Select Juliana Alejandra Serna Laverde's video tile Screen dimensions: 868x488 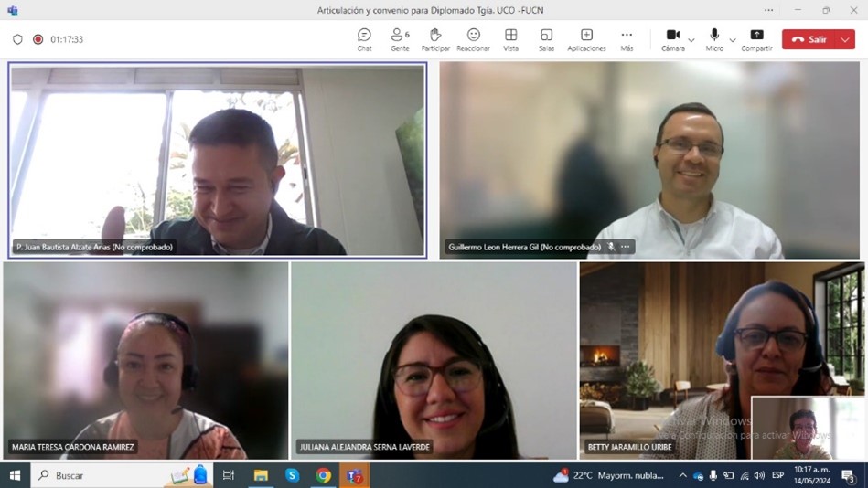(x=434, y=360)
